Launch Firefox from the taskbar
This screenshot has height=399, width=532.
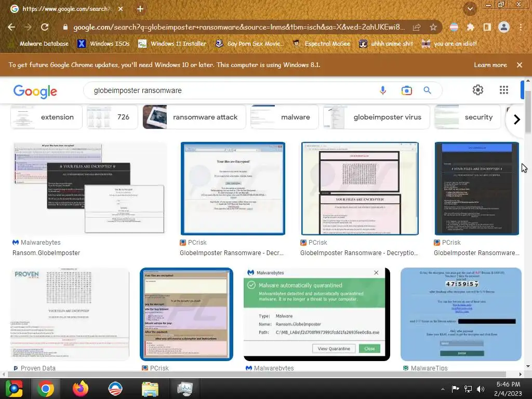coord(81,389)
